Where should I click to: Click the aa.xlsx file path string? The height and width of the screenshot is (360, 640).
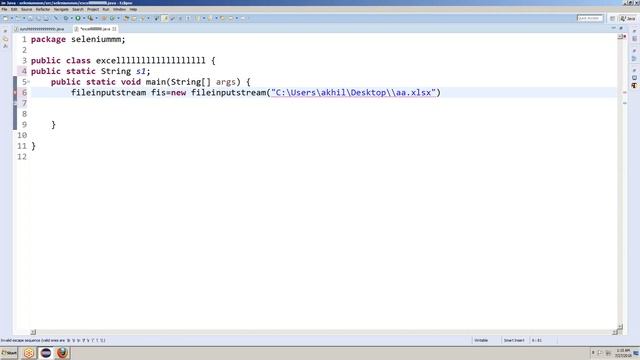point(353,93)
